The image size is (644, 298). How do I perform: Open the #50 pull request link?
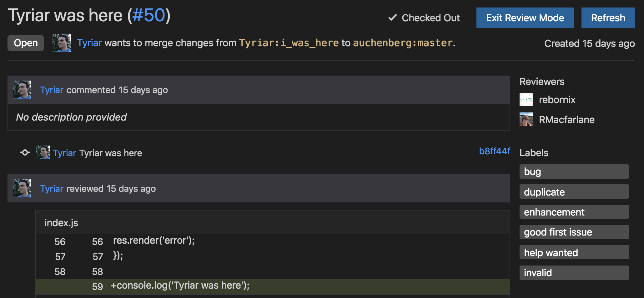coord(148,15)
